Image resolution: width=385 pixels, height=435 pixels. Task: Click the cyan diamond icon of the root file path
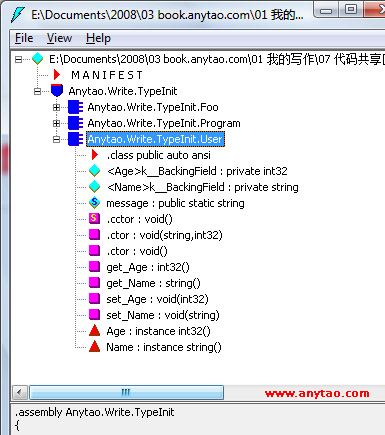pyautogui.click(x=38, y=59)
